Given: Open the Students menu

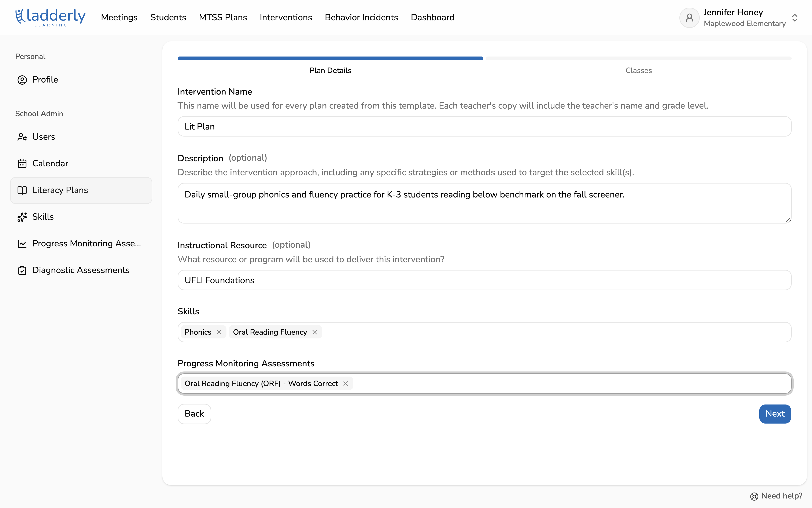Looking at the screenshot, I should tap(168, 18).
